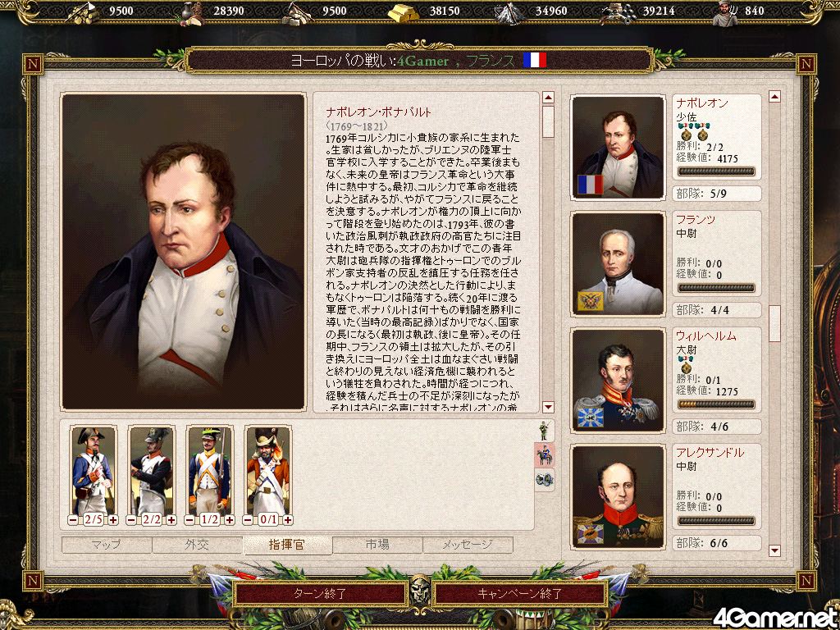Decrease second soldier unit count with minus

131,519
